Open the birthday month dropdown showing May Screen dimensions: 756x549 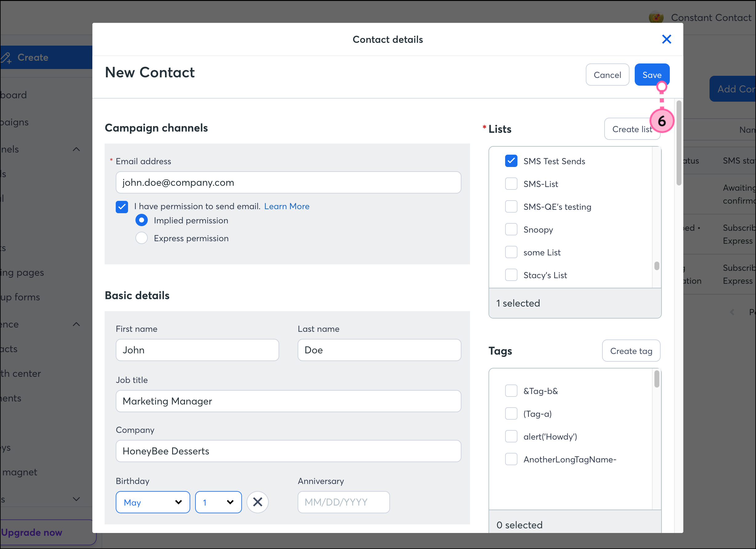pos(153,502)
